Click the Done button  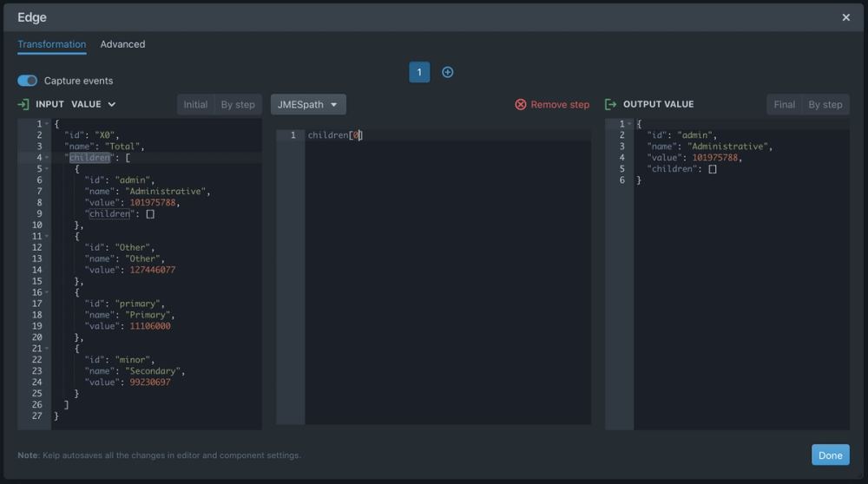pyautogui.click(x=830, y=455)
